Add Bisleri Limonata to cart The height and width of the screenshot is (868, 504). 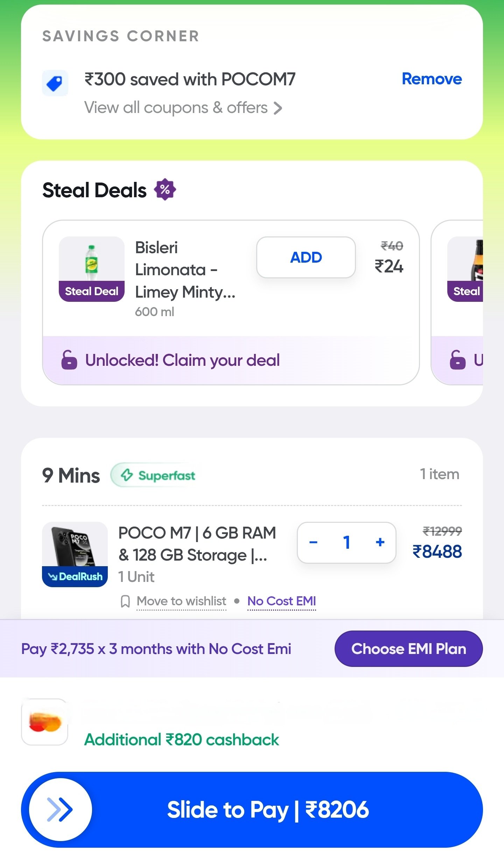(306, 257)
